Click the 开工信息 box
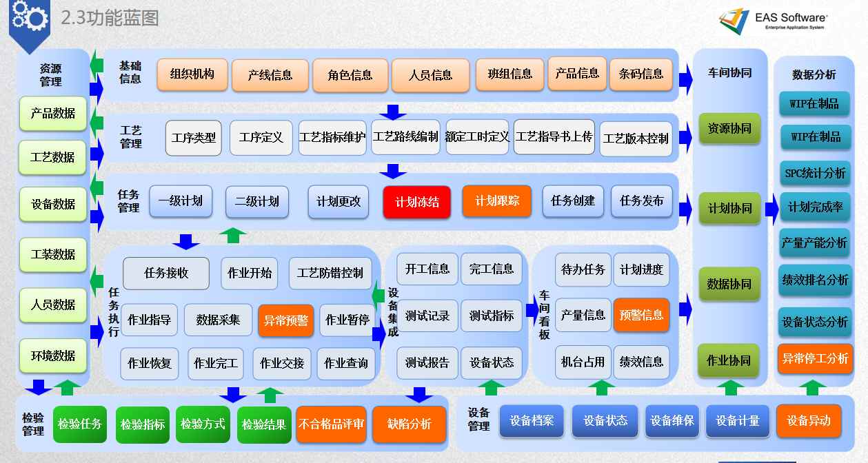 [427, 269]
